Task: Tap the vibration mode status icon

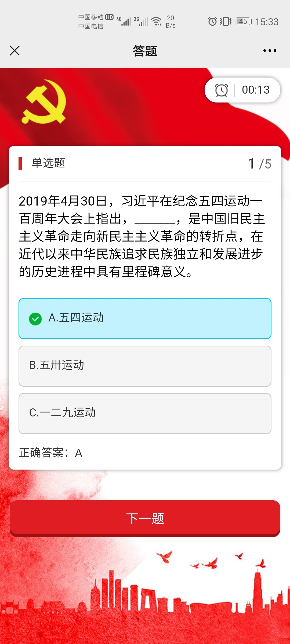Action: click(226, 21)
